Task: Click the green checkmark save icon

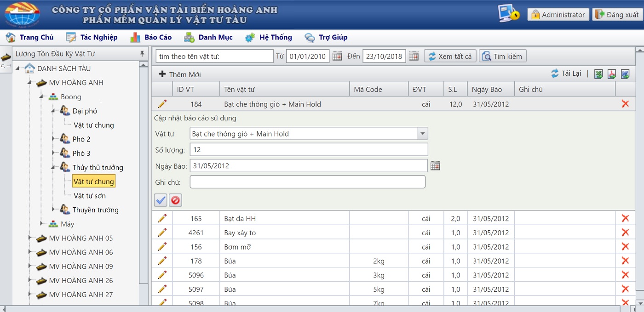Action: tap(161, 200)
